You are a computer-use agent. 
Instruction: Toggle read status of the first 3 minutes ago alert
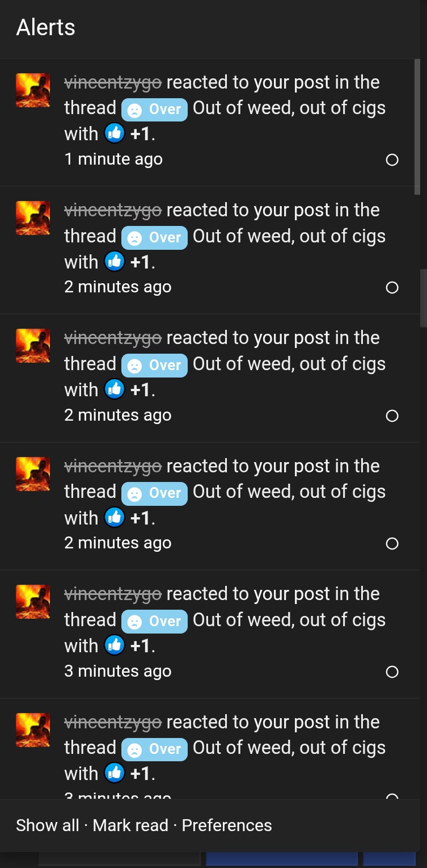pyautogui.click(x=392, y=672)
